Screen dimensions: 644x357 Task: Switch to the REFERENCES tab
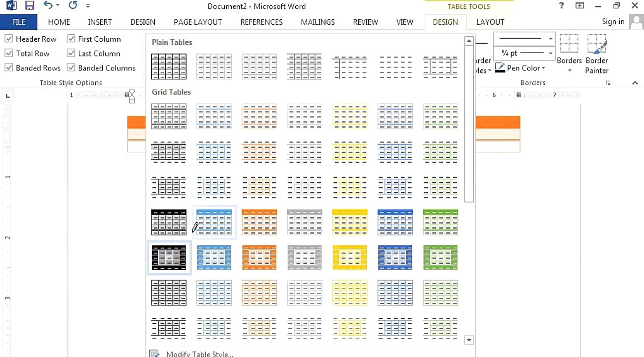tap(261, 22)
